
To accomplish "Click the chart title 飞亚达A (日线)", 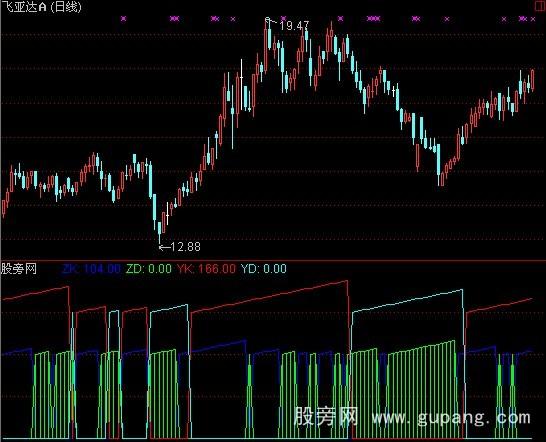I will pos(41,7).
